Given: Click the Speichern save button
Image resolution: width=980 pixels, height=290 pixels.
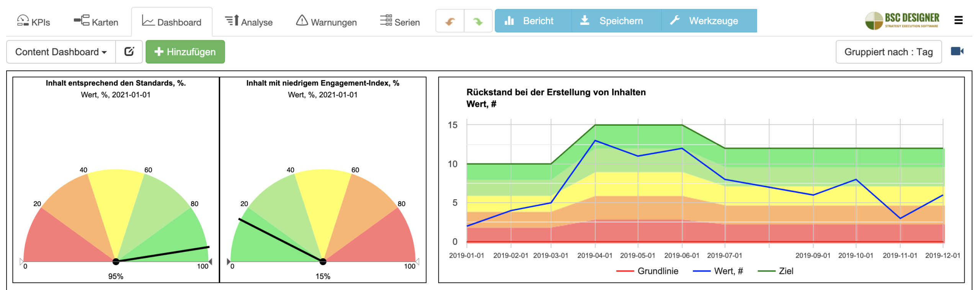Looking at the screenshot, I should tap(616, 21).
